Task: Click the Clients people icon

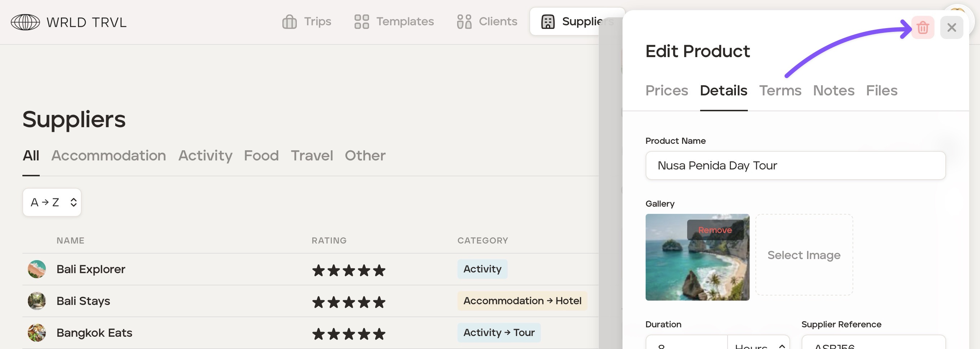Action: (464, 22)
